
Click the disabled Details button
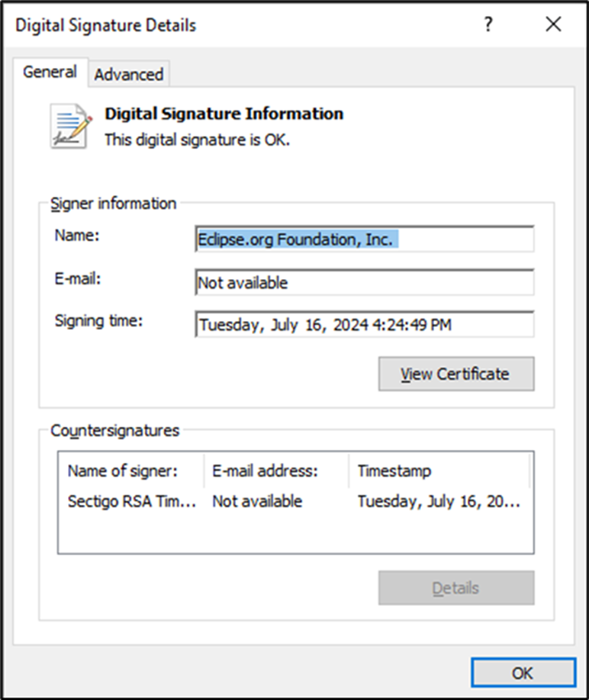click(456, 588)
